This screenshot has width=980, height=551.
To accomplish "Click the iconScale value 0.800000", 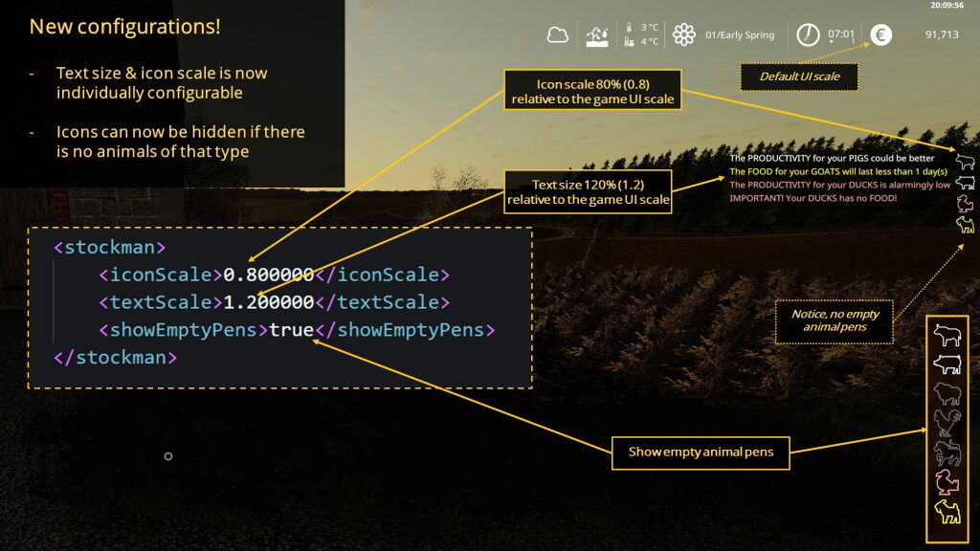I will 268,275.
